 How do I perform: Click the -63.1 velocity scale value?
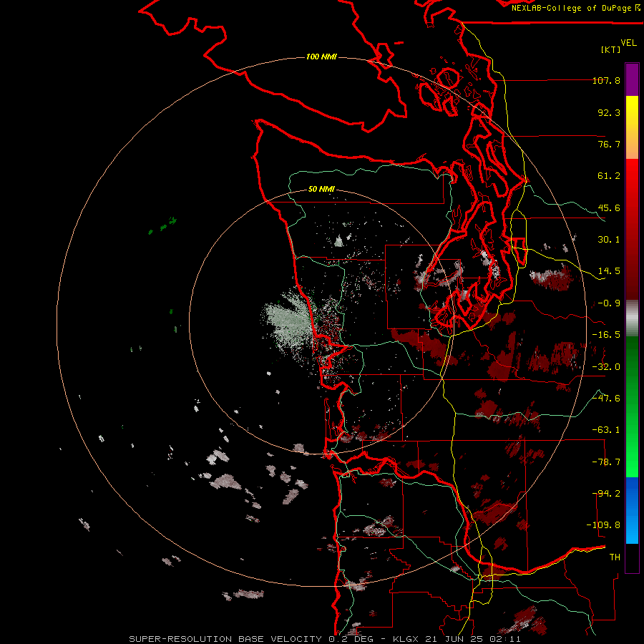[x=606, y=430]
